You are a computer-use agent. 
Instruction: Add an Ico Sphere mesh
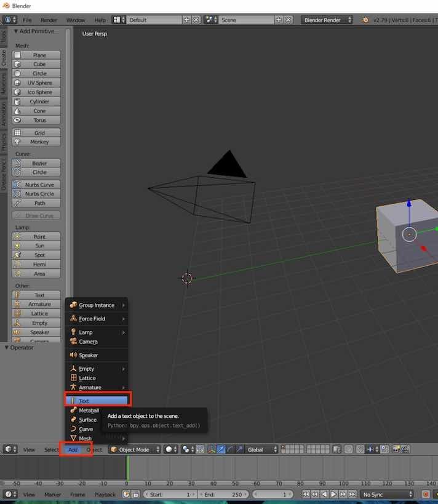click(36, 92)
